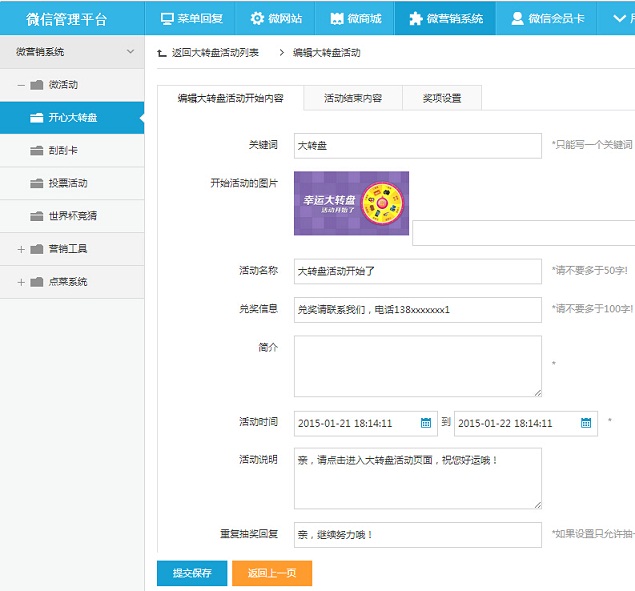Switch to 活动结束内容 tab

pyautogui.click(x=353, y=98)
